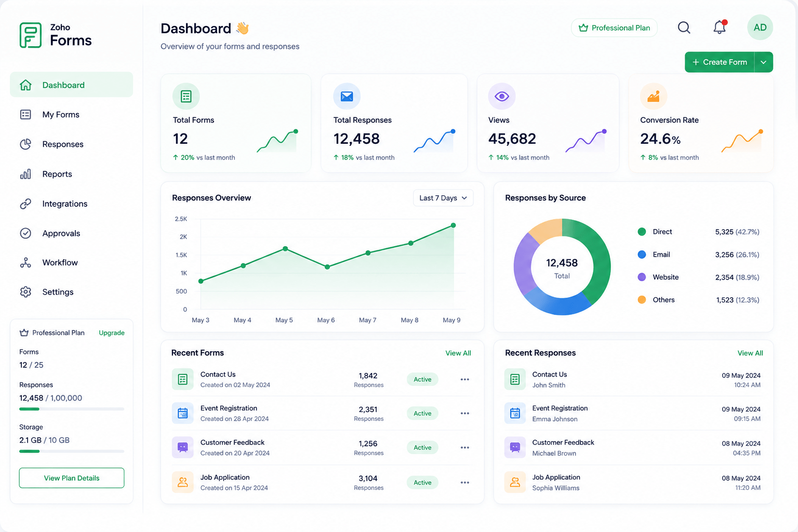Expand the Last 7 Days dropdown
This screenshot has height=532, width=798.
(443, 198)
